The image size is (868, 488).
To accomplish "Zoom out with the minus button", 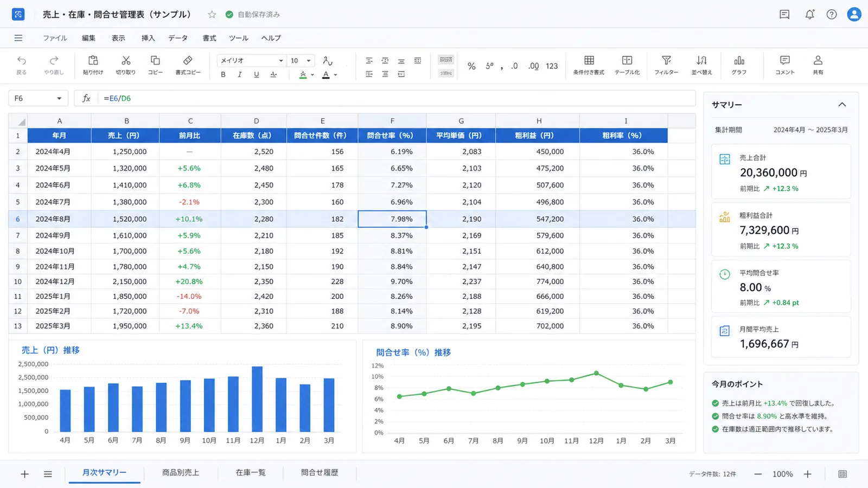I will pyautogui.click(x=758, y=474).
